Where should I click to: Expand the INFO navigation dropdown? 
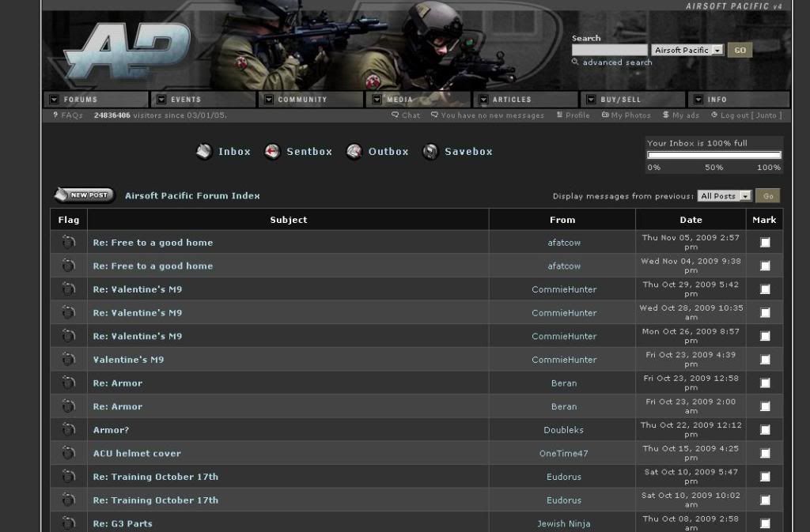[698, 99]
